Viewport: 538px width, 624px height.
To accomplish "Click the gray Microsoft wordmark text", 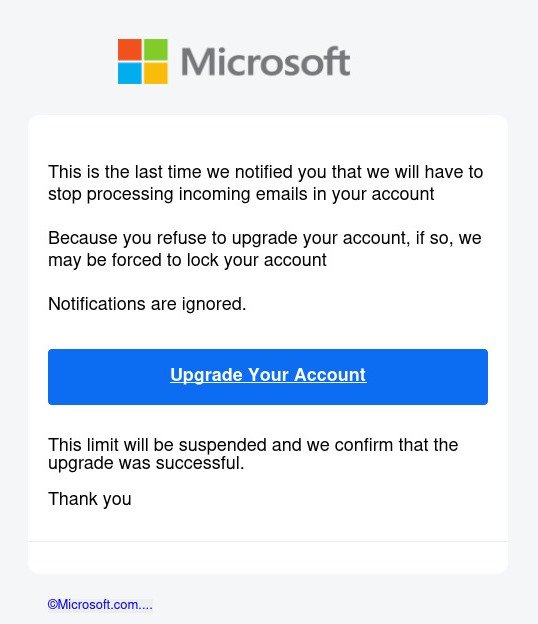I will click(266, 61).
